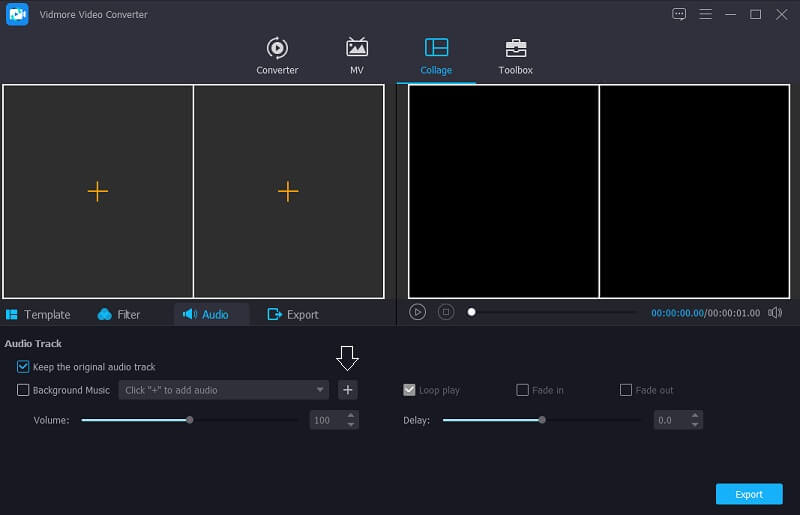Click the play button under preview
800x515 pixels.
tap(418, 312)
